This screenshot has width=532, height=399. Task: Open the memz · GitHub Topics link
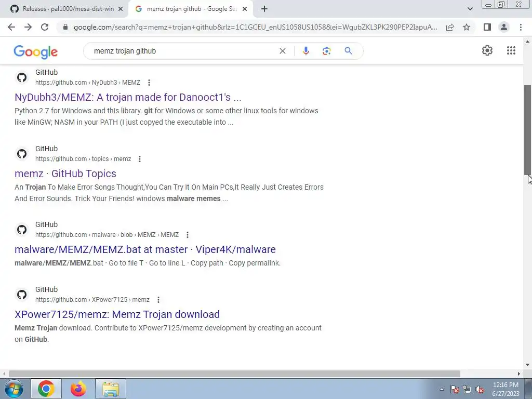click(x=65, y=174)
